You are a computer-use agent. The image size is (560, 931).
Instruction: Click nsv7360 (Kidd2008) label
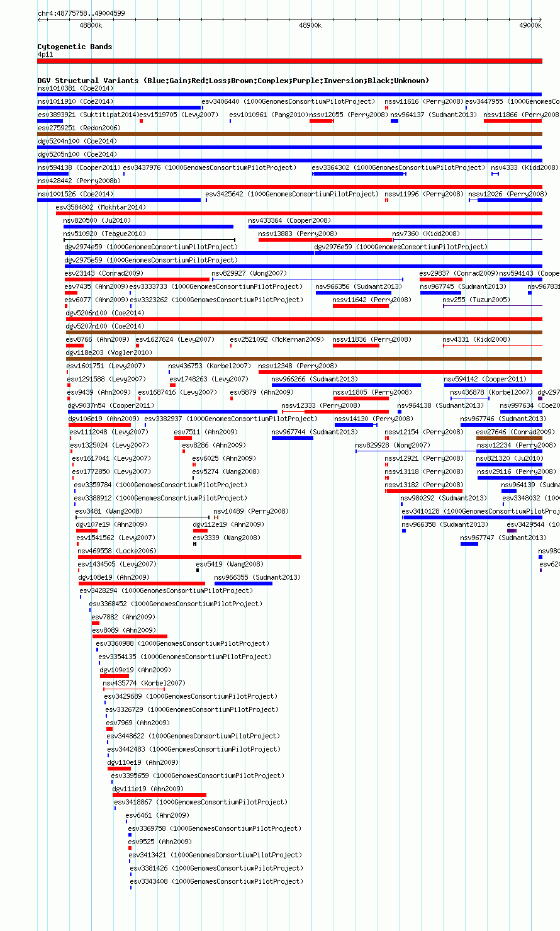[426, 234]
